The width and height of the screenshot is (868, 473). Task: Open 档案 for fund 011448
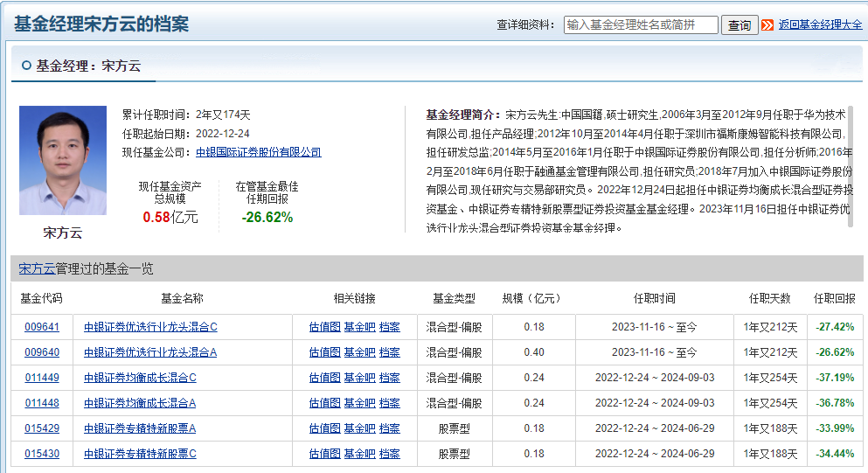click(x=390, y=403)
